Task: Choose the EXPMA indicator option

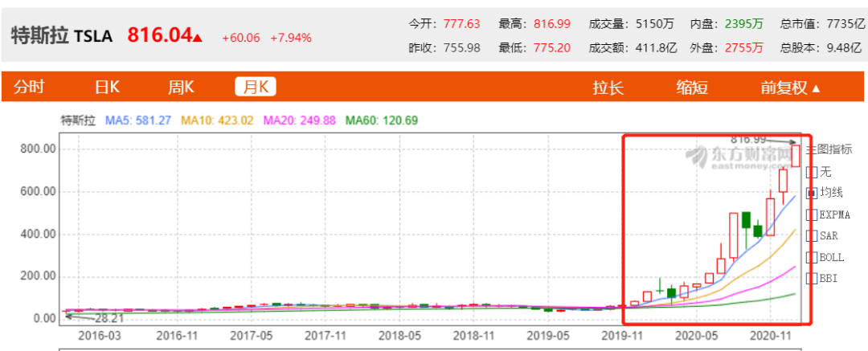Action: pos(812,214)
